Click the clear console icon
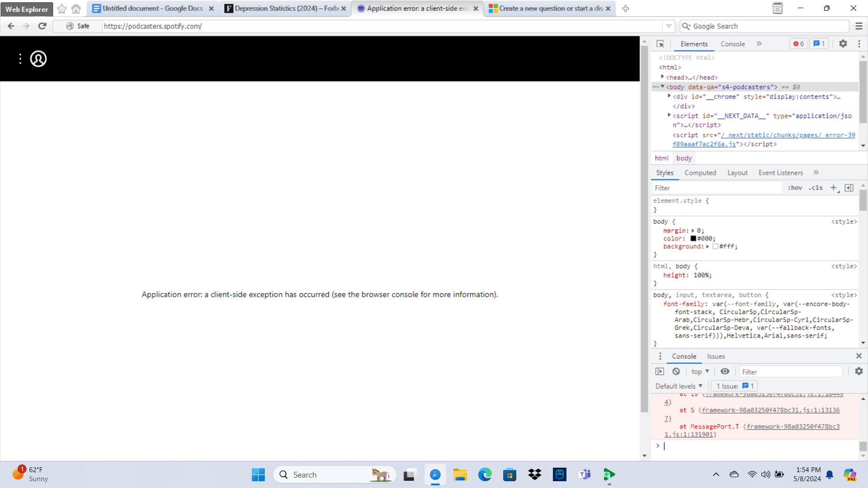This screenshot has height=488, width=868. (x=676, y=371)
